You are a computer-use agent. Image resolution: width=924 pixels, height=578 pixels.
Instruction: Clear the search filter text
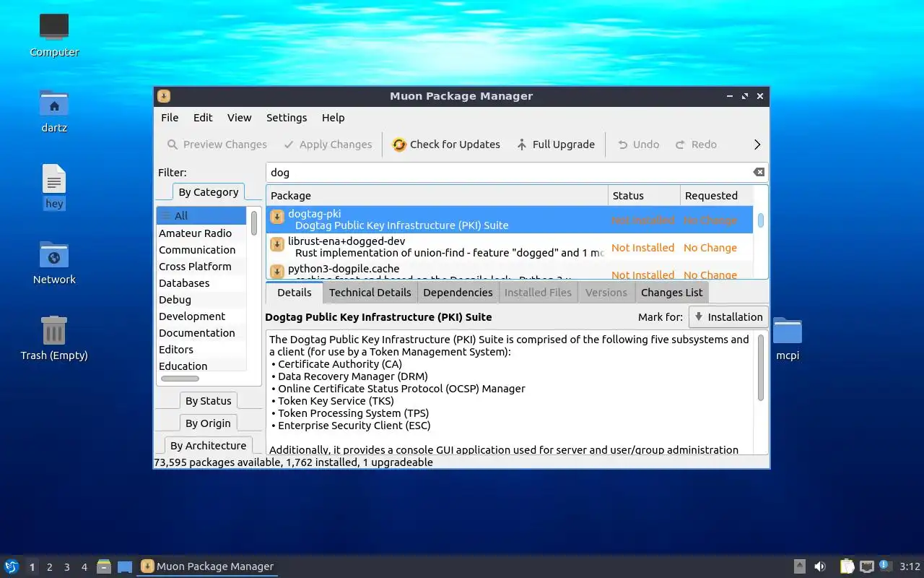759,172
